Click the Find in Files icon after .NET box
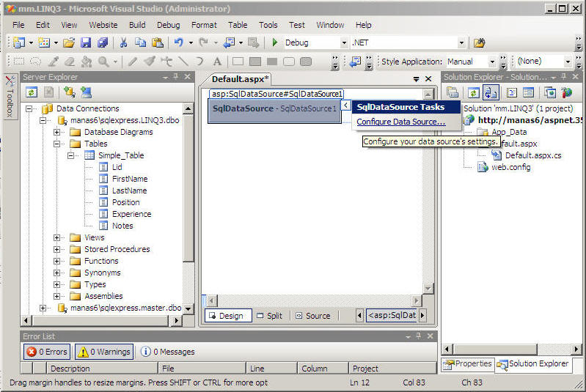 click(x=479, y=42)
